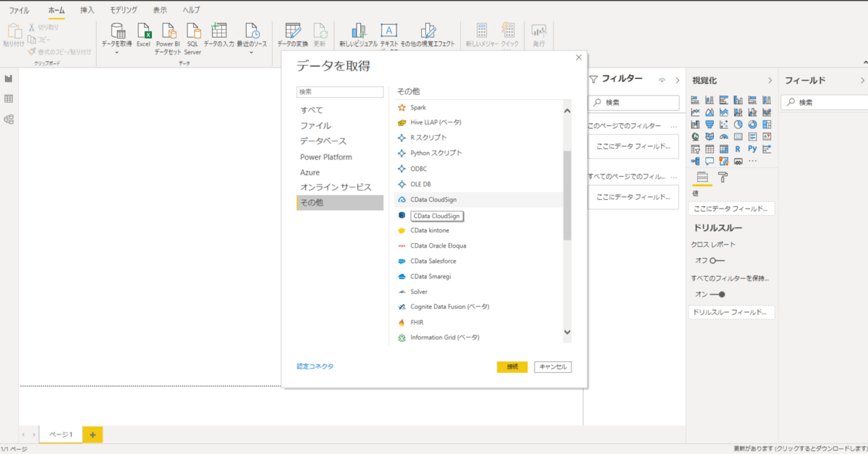The height and width of the screenshot is (454, 868).
Task: Click the SQL Server ribbon icon
Action: tap(192, 31)
